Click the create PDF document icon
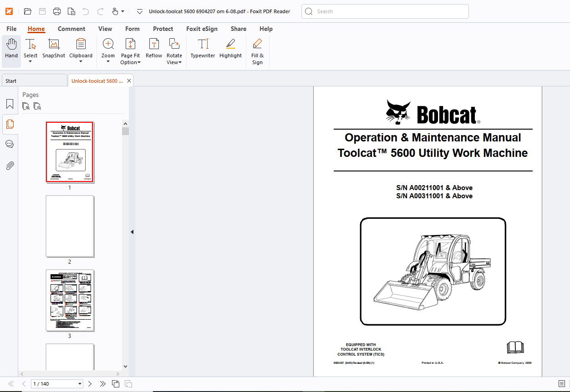 (x=71, y=11)
